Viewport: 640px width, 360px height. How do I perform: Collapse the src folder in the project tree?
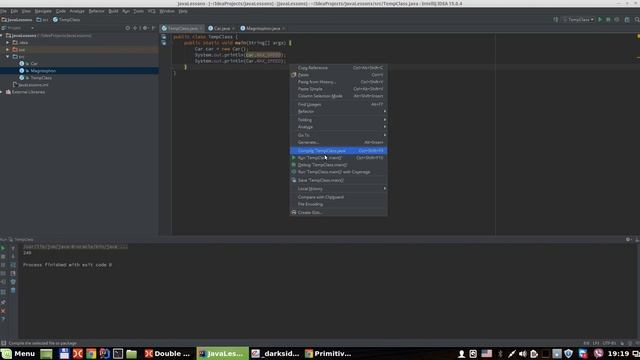click(x=8, y=56)
